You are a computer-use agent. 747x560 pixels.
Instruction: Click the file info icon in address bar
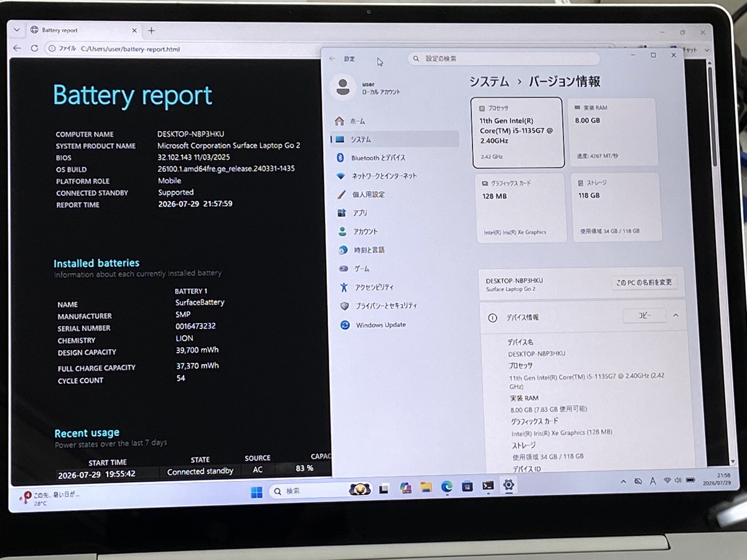tap(52, 48)
